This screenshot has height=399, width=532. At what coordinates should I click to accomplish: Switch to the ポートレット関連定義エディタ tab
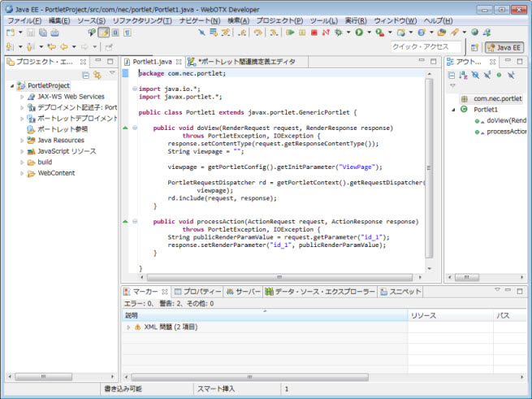click(245, 62)
